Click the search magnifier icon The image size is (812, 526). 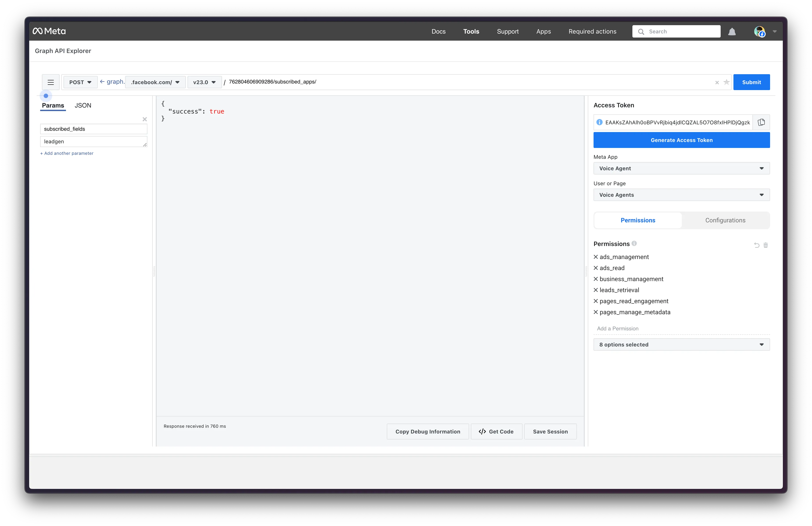coord(641,31)
